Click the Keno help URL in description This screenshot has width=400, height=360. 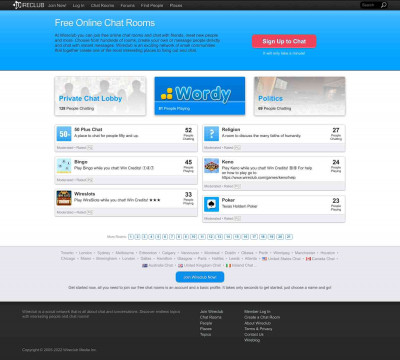pyautogui.click(x=259, y=178)
